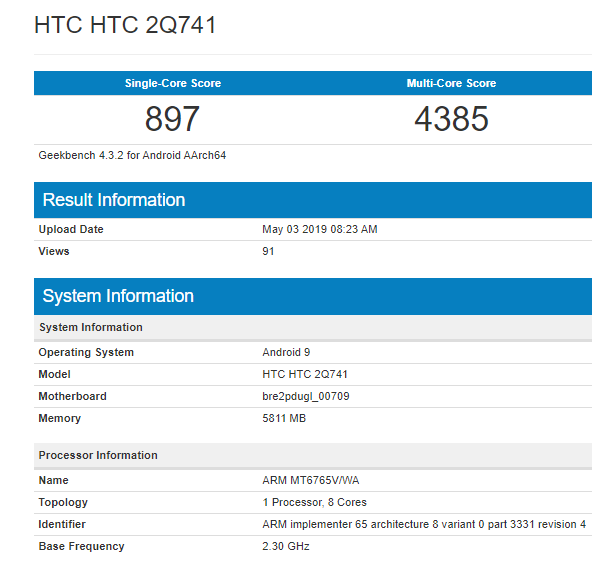608x562 pixels.
Task: Select the May 03 2019 08:23 AM value
Action: (320, 229)
